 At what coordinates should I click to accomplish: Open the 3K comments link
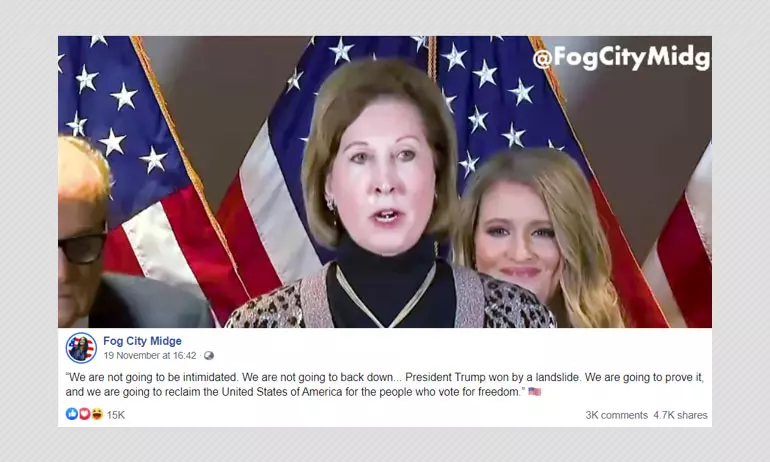coord(616,415)
